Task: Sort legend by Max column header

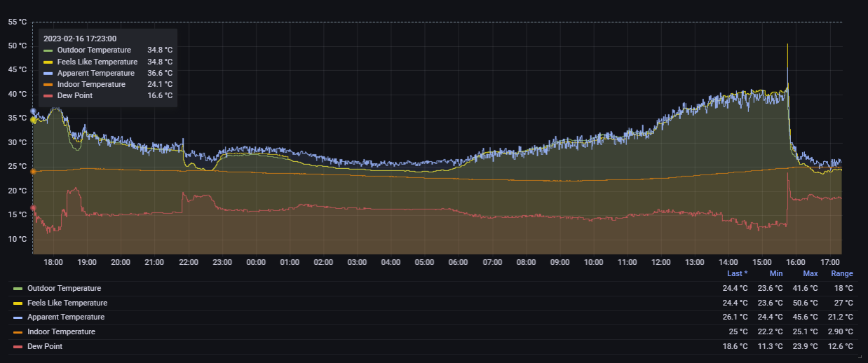Action: click(811, 273)
